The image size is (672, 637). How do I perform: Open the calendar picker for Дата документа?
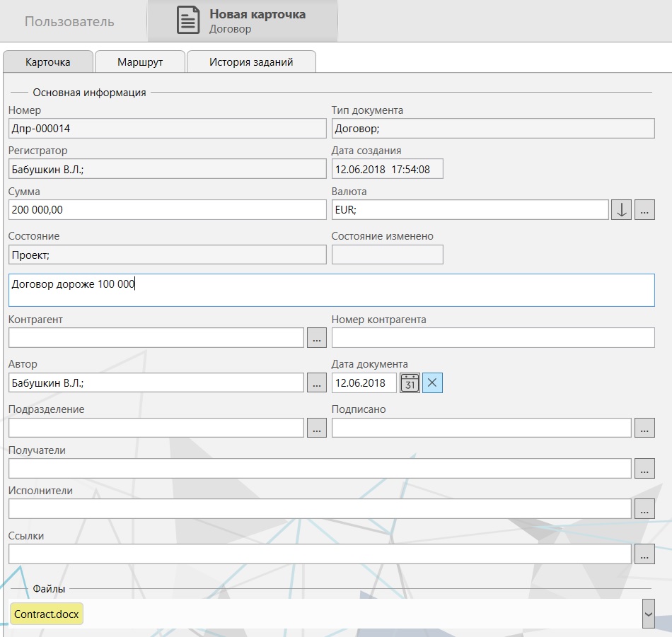410,383
